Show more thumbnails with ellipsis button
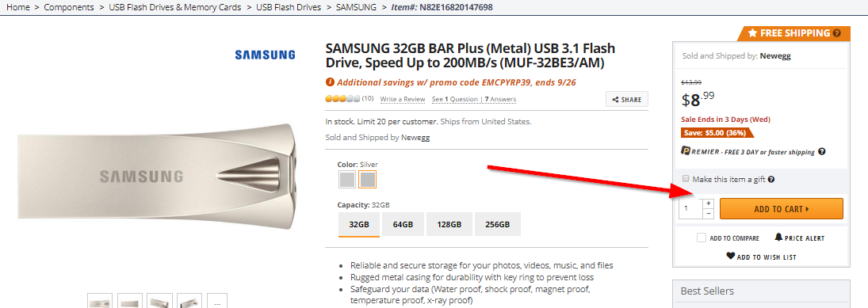This screenshot has height=308, width=868. point(217,302)
